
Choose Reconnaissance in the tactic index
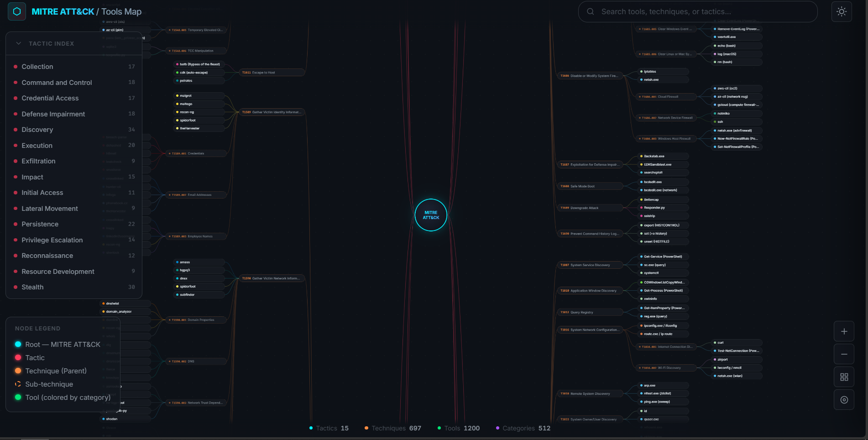[x=74, y=256]
